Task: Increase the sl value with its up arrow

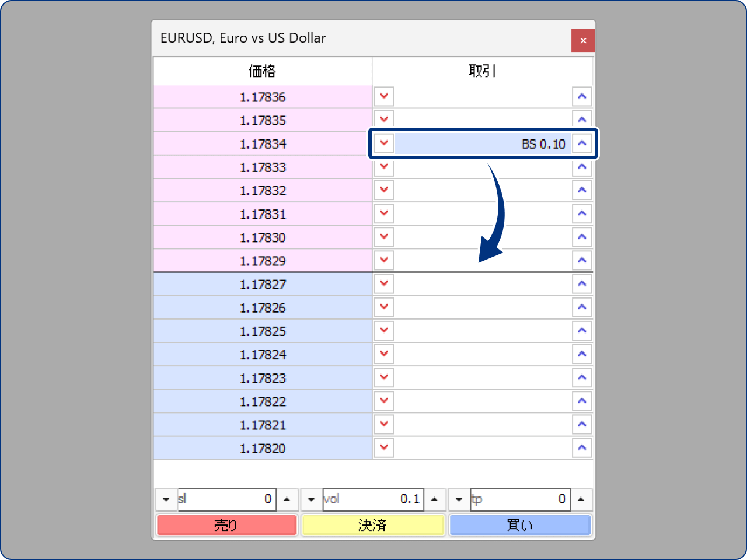Action: tap(287, 499)
